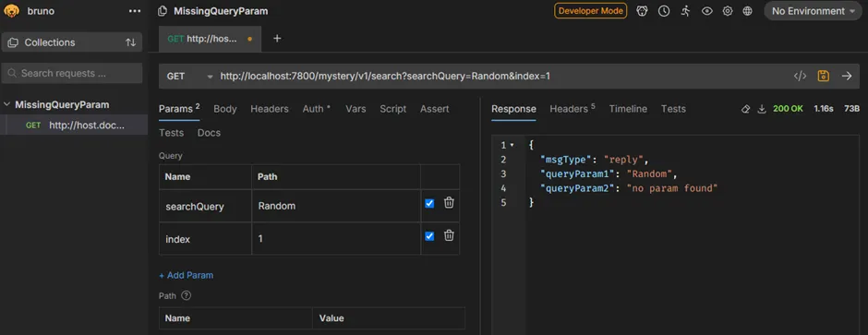
Task: Click the + Add Param link
Action: 186,275
